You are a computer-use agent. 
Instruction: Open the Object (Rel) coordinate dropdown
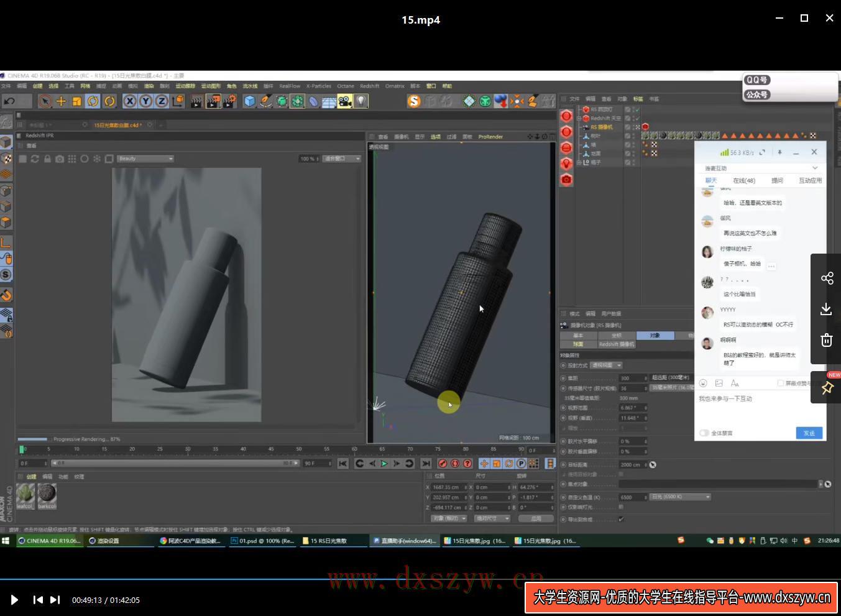click(449, 518)
